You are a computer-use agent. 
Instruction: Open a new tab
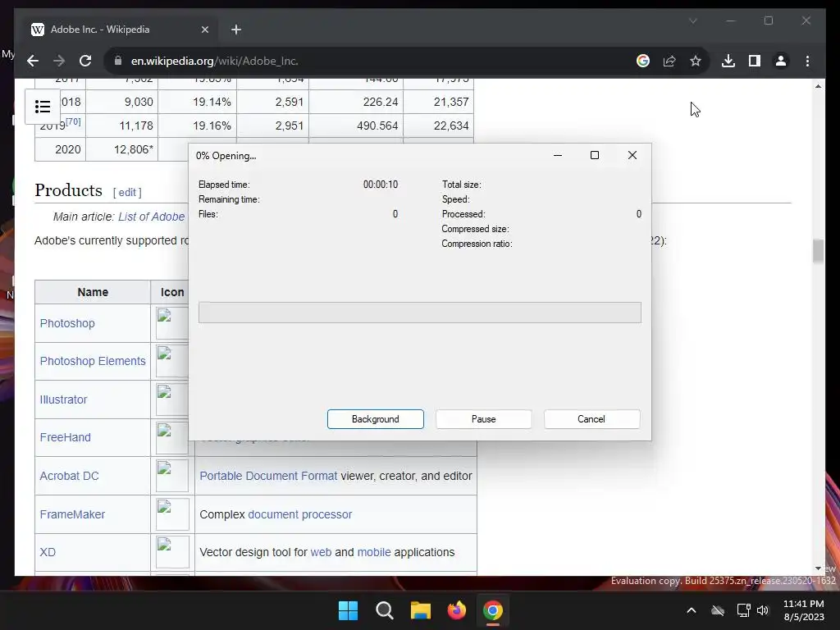coord(236,30)
